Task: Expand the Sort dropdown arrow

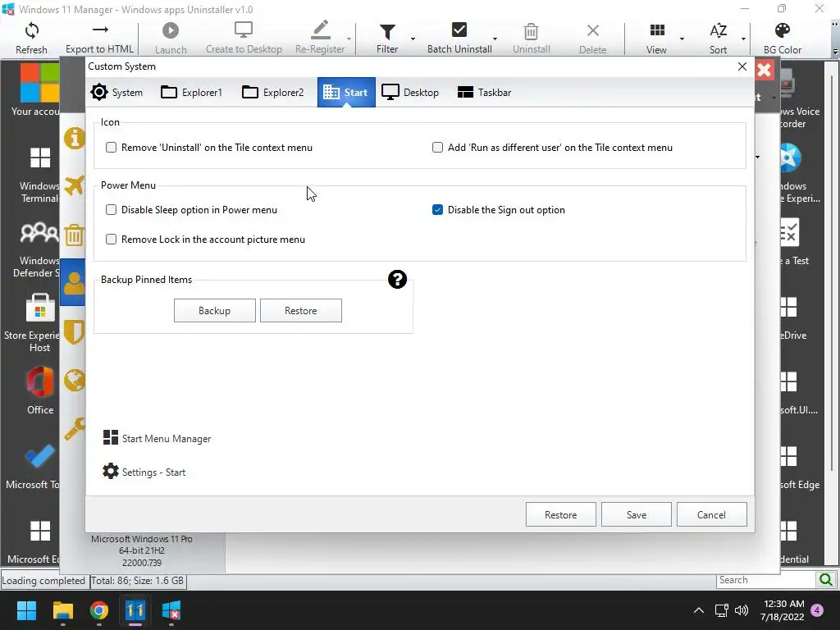Action: coord(743,39)
